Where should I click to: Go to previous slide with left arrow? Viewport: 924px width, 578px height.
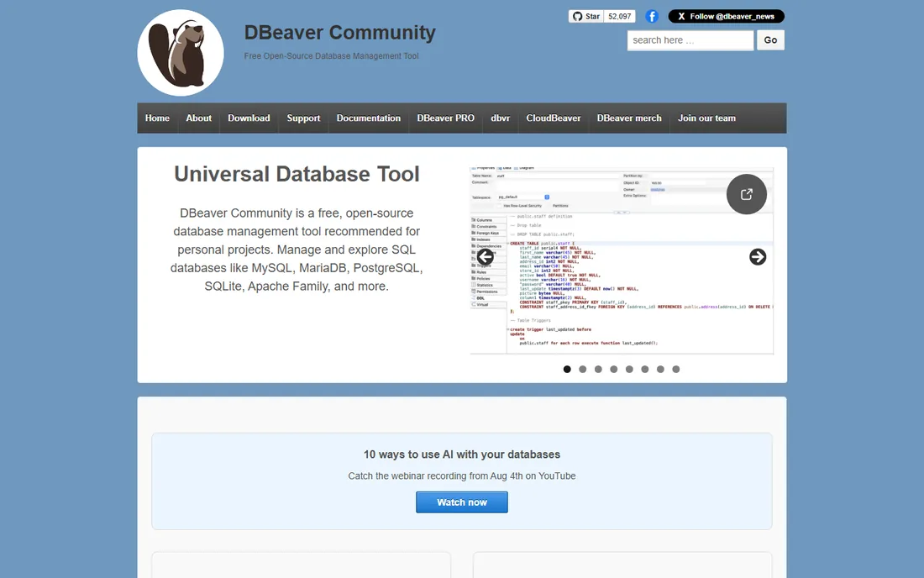[x=485, y=257]
